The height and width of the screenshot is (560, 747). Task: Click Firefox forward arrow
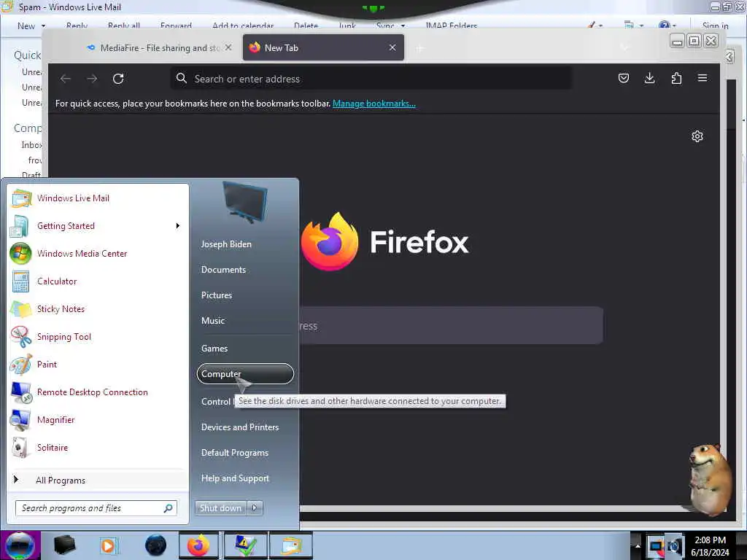click(92, 79)
